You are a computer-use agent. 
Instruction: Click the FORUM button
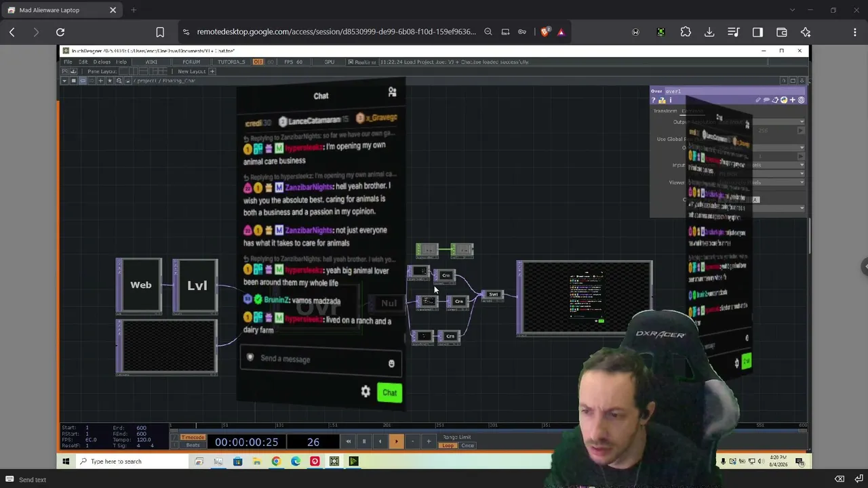(x=191, y=62)
